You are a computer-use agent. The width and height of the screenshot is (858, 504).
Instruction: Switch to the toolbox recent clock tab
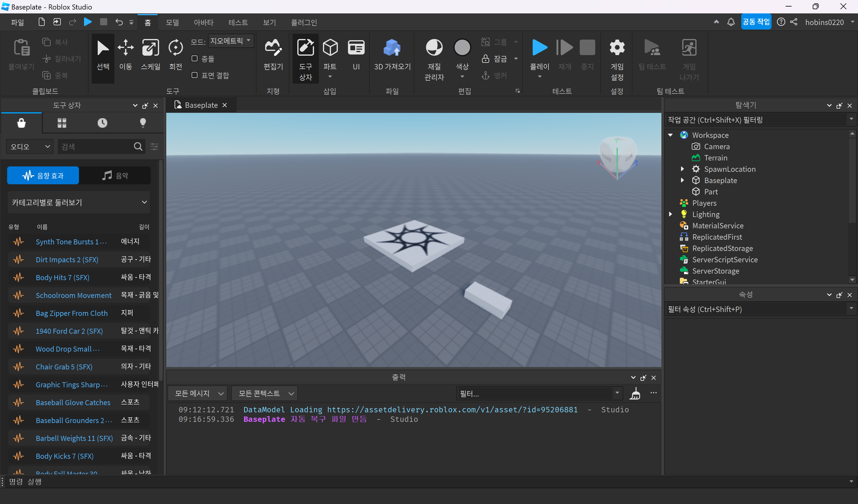(102, 123)
